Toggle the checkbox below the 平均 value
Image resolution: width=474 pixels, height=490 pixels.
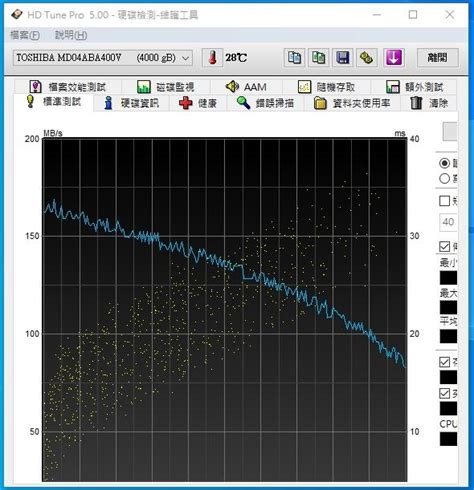(x=445, y=362)
